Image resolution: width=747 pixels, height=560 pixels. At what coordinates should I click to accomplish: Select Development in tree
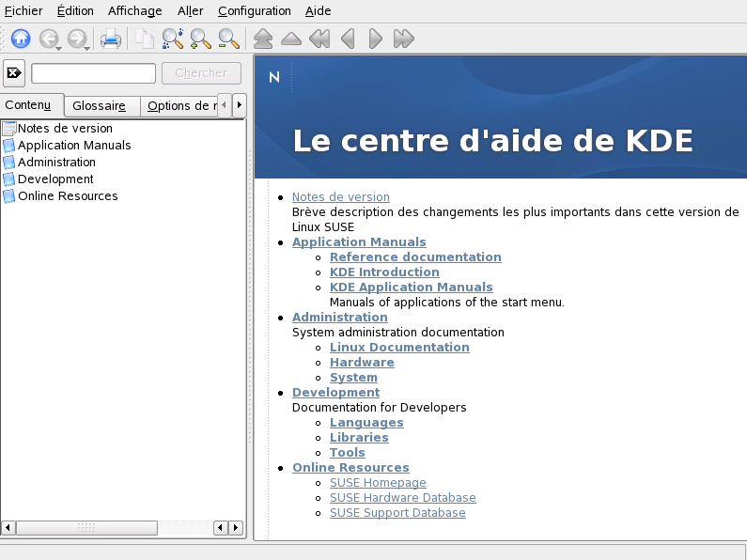55,179
